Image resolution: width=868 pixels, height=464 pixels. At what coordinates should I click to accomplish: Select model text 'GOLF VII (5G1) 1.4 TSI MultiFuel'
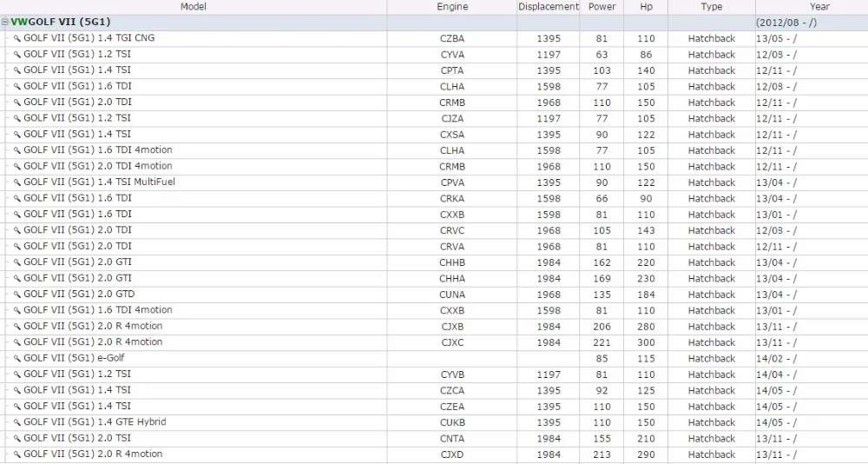99,182
